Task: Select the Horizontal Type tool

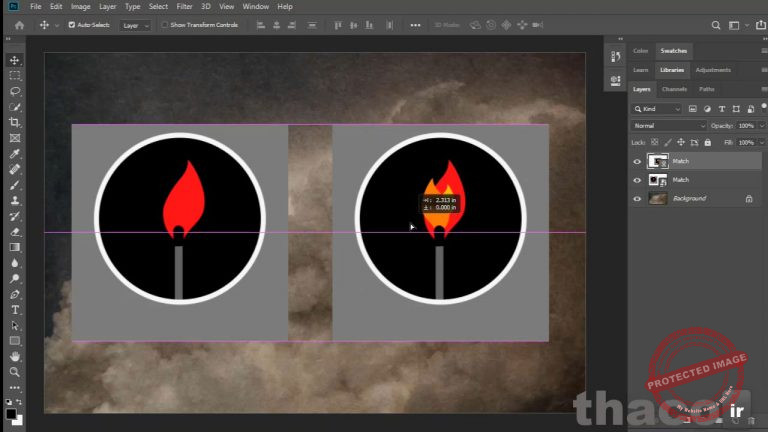Action: [15, 310]
